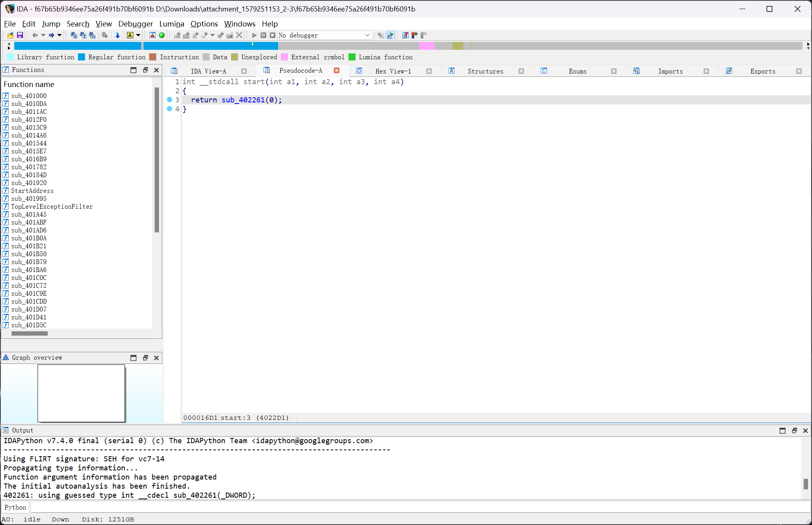Click the Search immediate value binoculars icon
Viewport: 812px width, 525px height.
click(x=74, y=35)
